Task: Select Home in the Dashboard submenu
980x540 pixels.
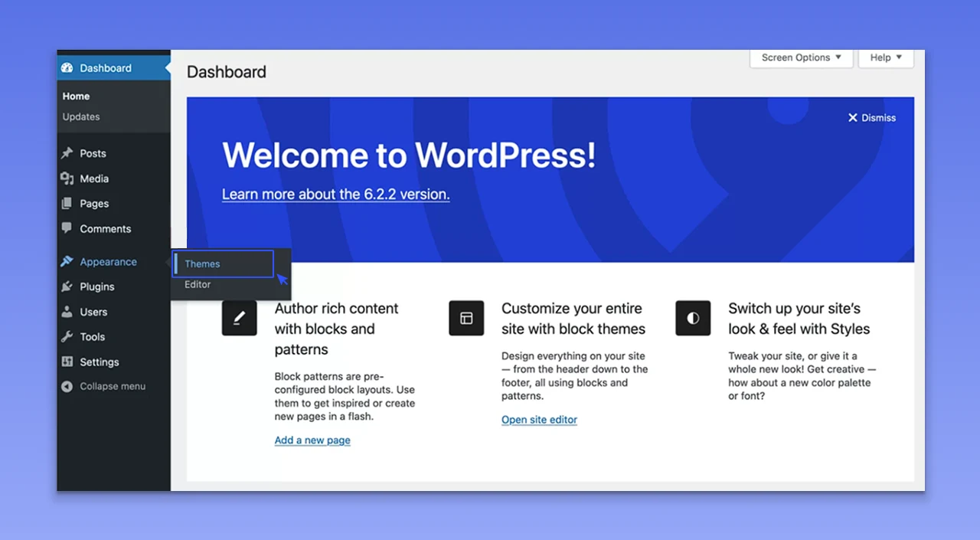Action: [76, 97]
